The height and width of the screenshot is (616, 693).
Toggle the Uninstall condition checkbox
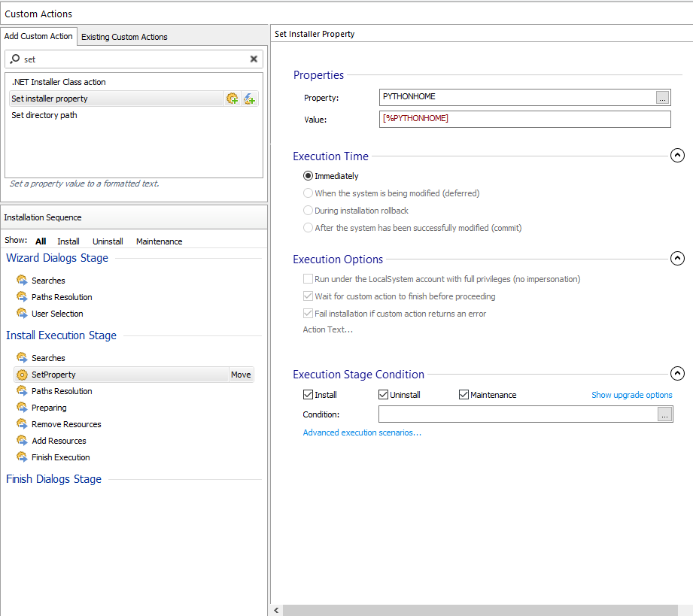(x=383, y=395)
